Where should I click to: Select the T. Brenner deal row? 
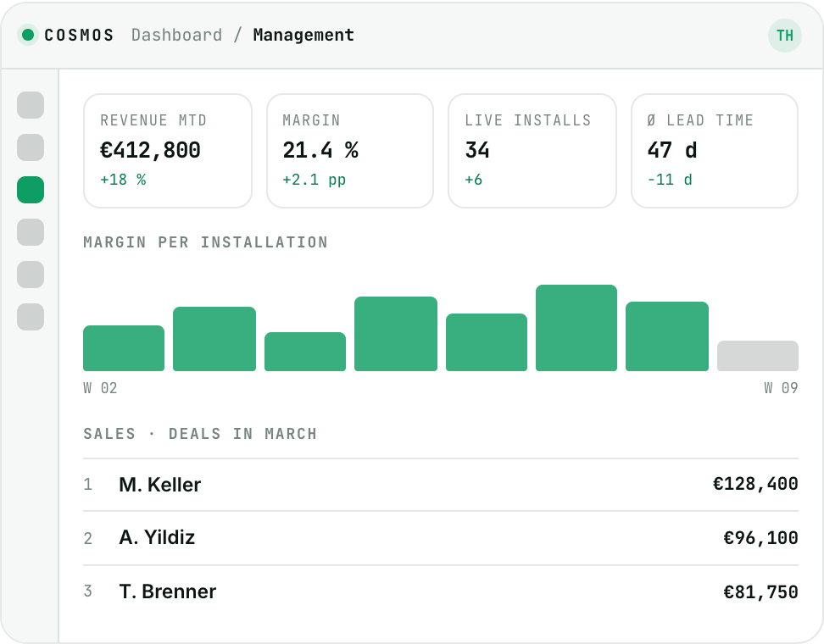click(x=440, y=592)
